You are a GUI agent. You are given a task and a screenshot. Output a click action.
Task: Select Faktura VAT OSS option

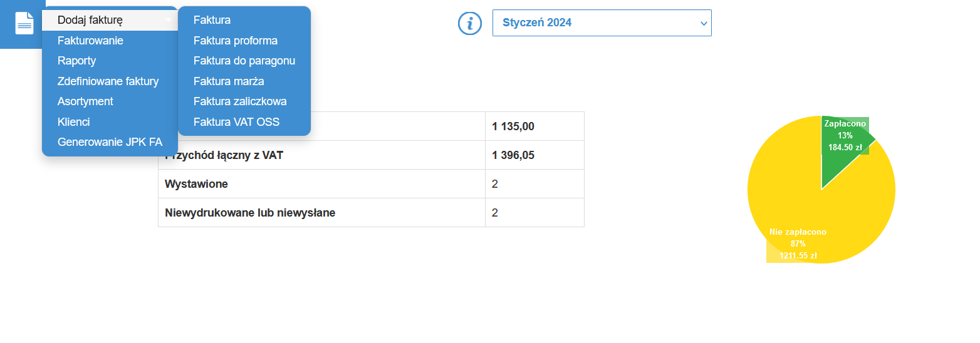pos(236,122)
